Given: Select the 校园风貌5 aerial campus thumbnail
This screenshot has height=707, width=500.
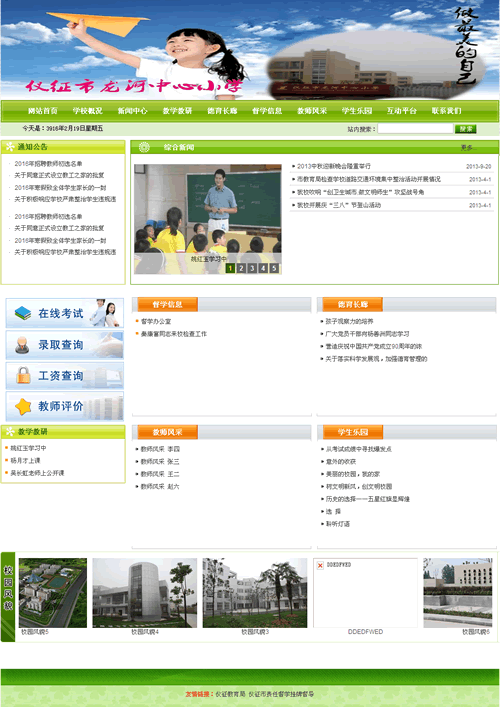Looking at the screenshot, I should pos(53,592).
